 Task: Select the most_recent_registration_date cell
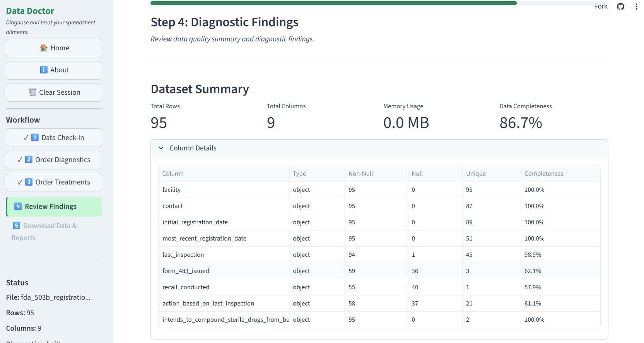(x=224, y=239)
